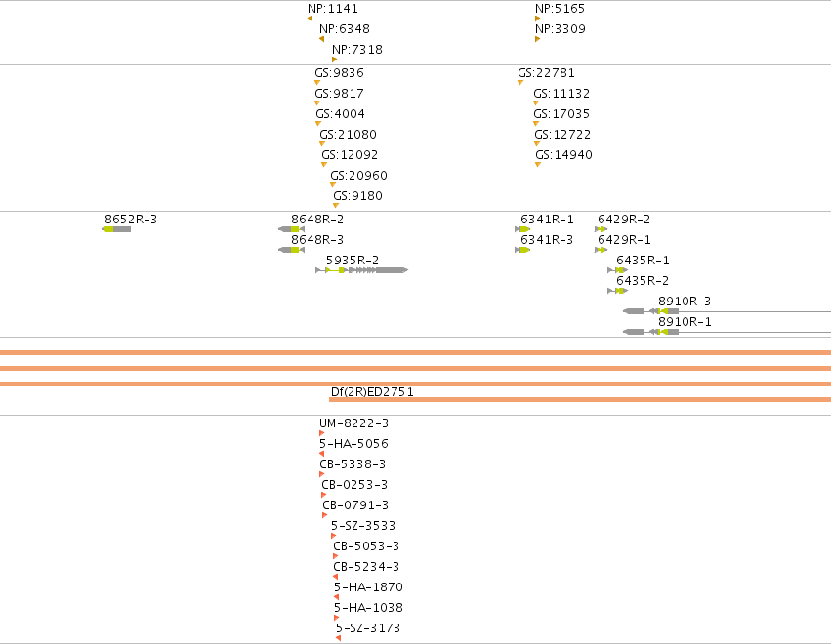Image resolution: width=831 pixels, height=644 pixels.
Task: Click the GS:9817 label
Action: tap(339, 94)
